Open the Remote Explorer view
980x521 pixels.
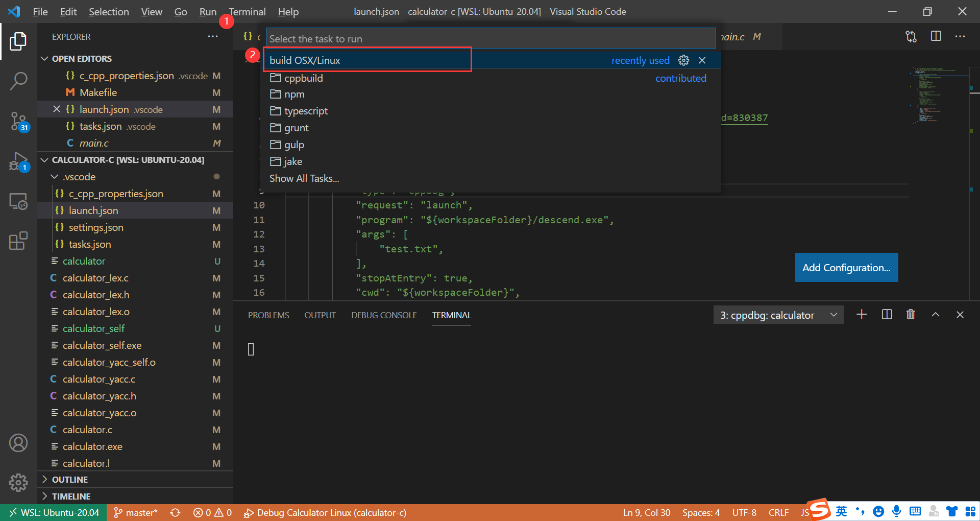tap(19, 202)
